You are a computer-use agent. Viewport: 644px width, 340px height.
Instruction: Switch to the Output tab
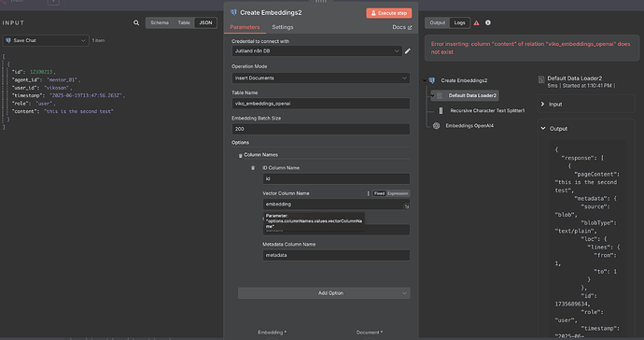pyautogui.click(x=438, y=22)
